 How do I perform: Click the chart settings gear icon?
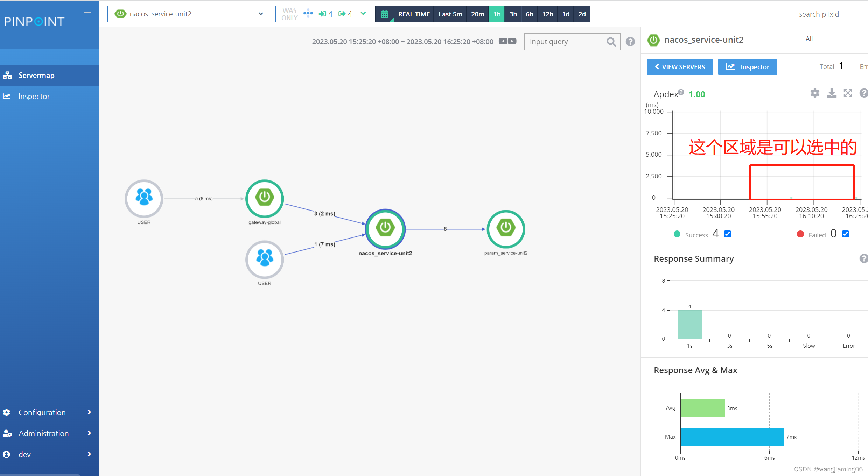click(x=815, y=93)
